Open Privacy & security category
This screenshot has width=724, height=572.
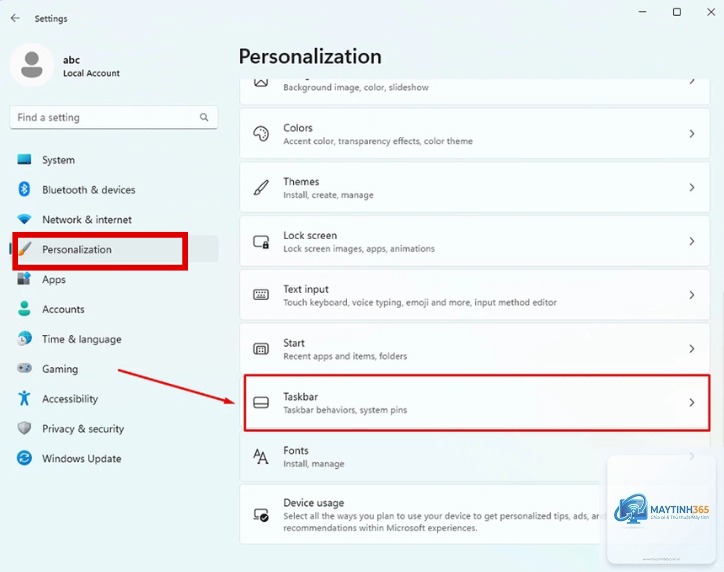click(114, 428)
